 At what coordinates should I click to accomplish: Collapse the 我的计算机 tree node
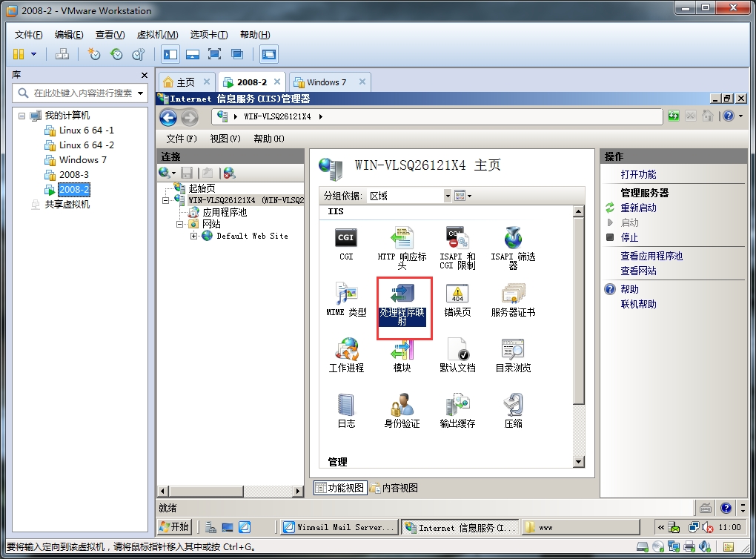[21, 116]
